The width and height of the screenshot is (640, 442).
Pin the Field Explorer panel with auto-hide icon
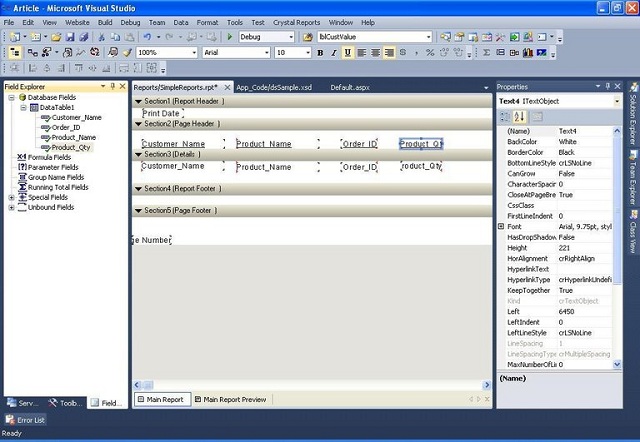click(111, 87)
